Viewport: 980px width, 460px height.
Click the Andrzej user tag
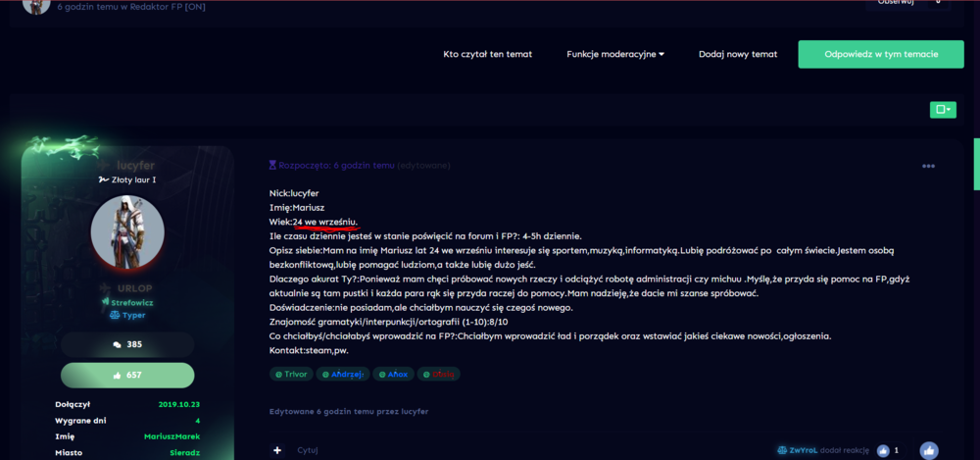[343, 375]
